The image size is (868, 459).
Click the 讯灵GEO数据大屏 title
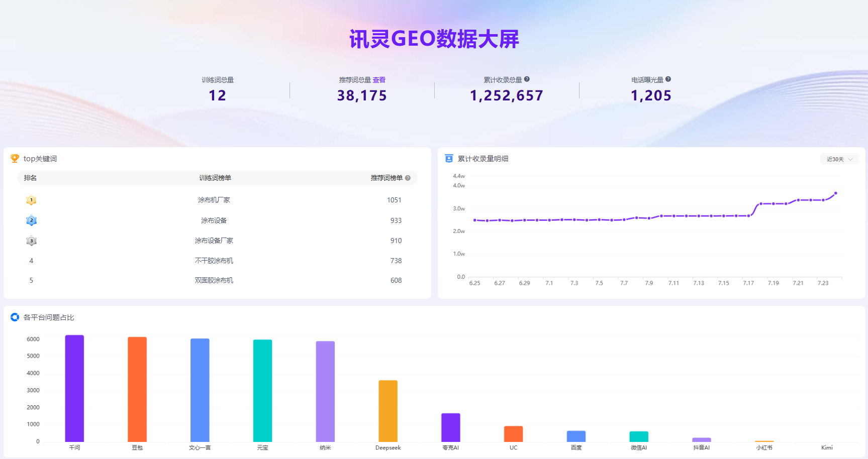coord(434,39)
